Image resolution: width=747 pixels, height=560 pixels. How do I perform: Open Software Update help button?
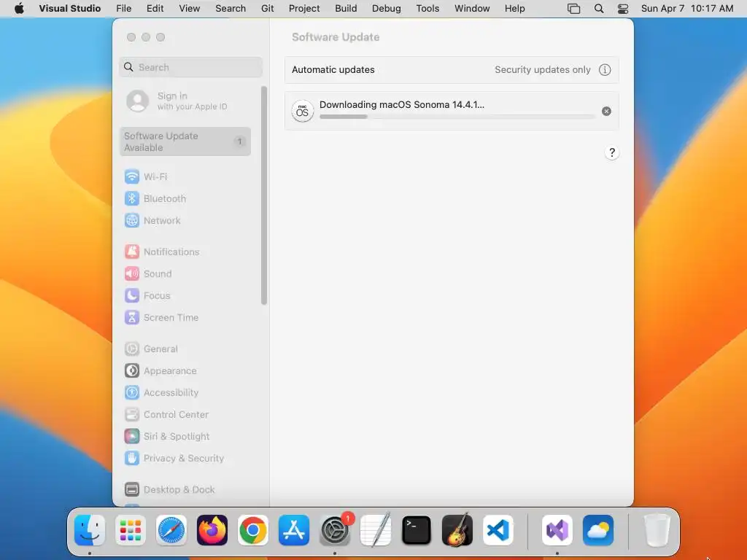pos(612,153)
